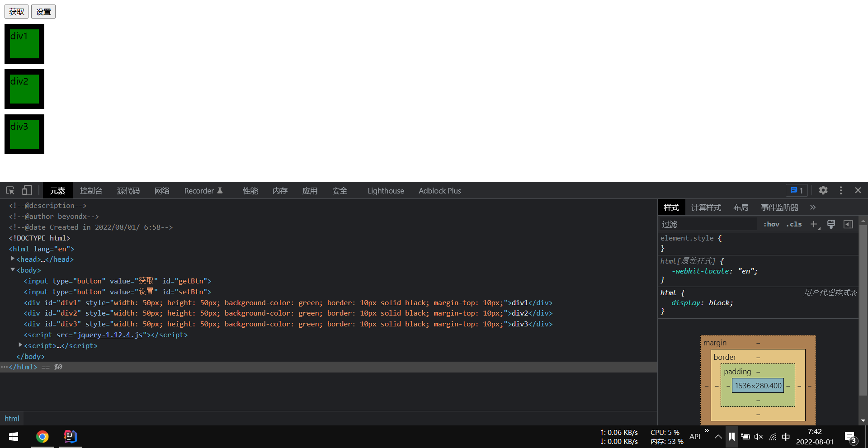Viewport: 868px width, 448px height.
Task: Open the issues counter badge
Action: tap(797, 190)
